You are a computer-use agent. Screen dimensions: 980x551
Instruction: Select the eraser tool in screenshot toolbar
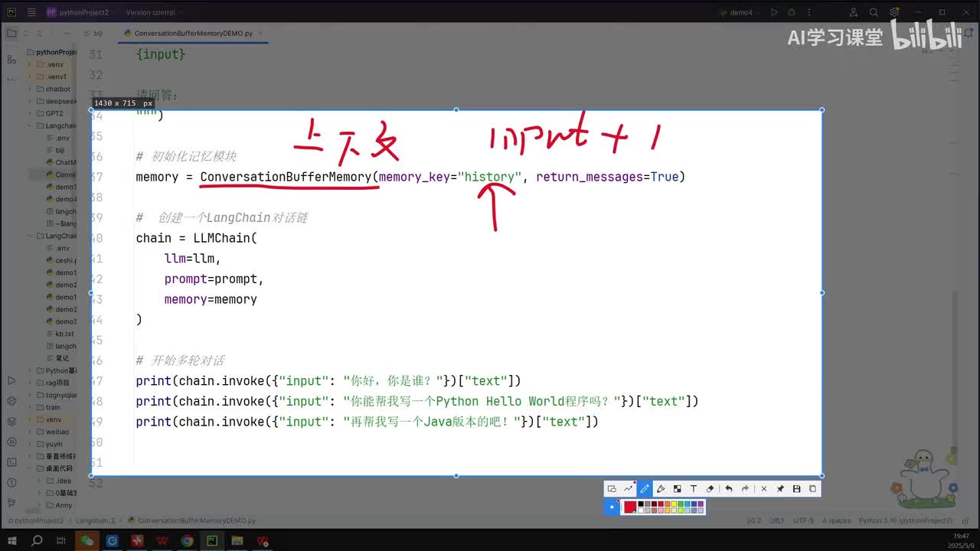710,488
